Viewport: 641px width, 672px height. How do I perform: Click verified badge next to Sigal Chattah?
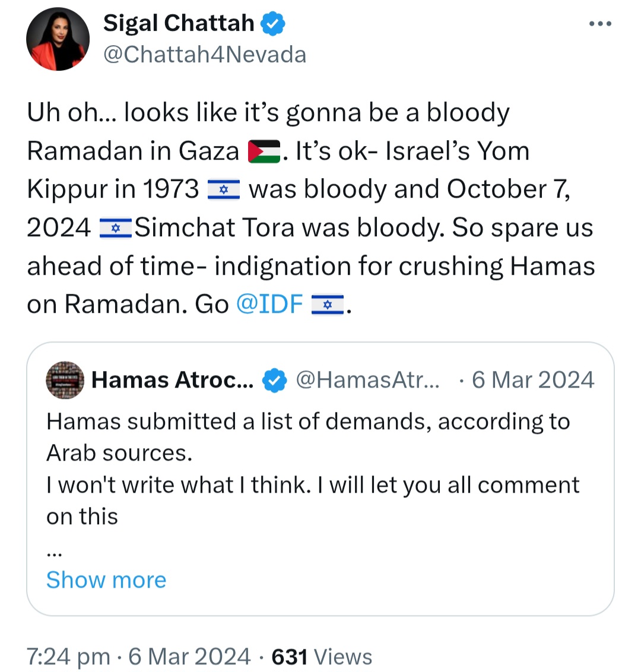point(274,24)
